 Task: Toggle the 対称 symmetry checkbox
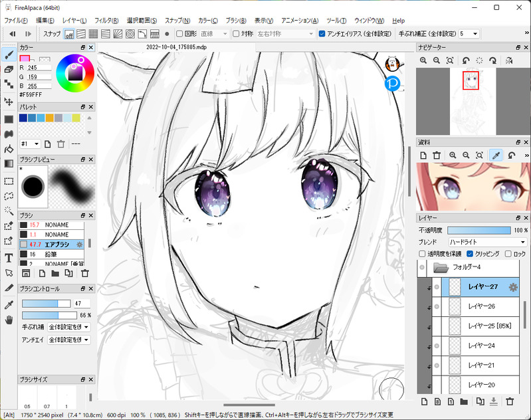click(236, 33)
